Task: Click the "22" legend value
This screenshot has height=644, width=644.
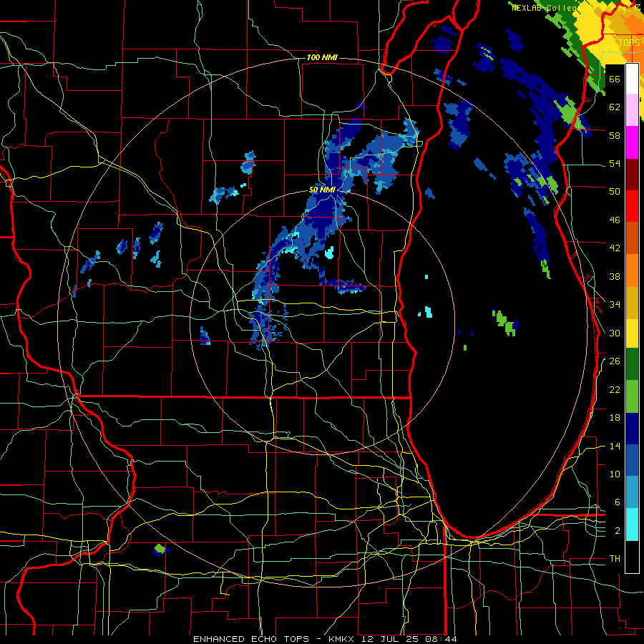Action: tap(615, 389)
